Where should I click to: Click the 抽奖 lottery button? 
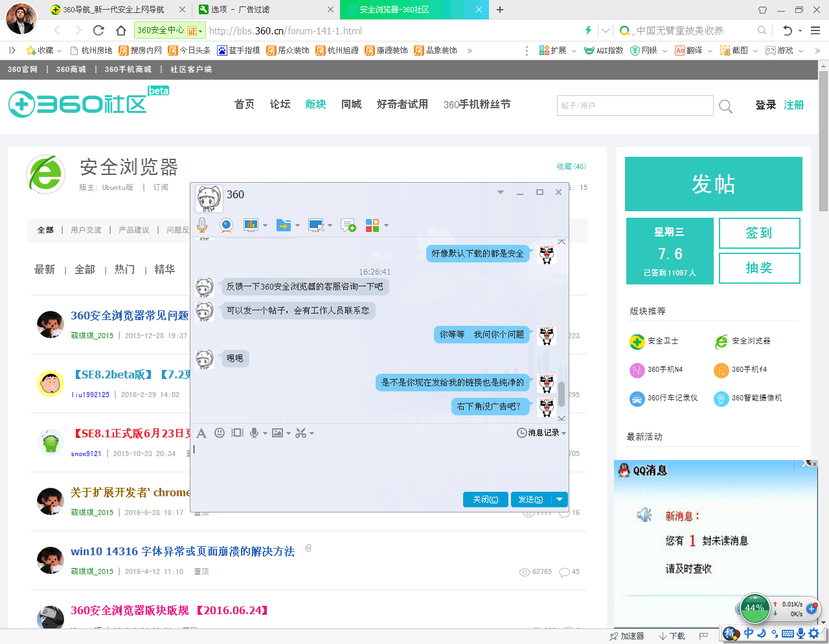759,268
